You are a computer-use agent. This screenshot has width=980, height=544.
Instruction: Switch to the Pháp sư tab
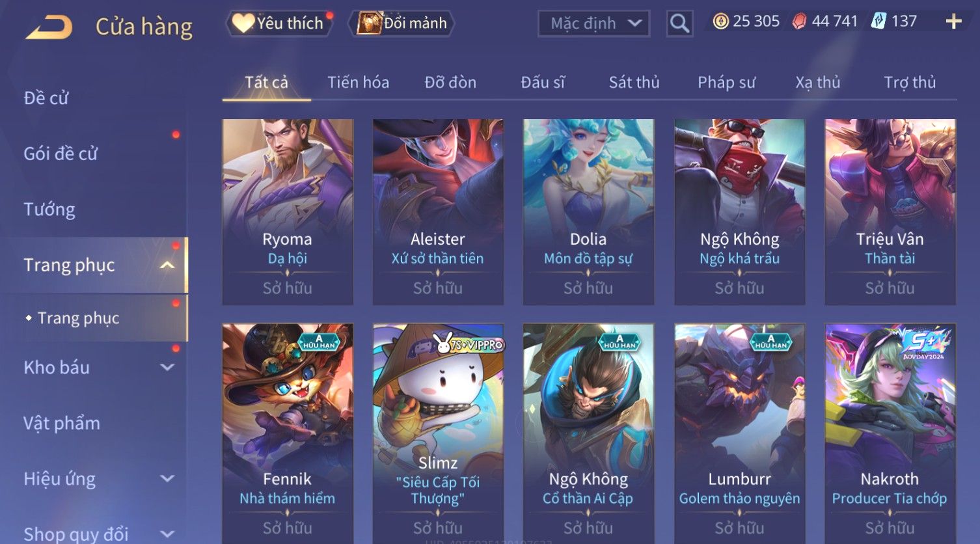tap(726, 82)
